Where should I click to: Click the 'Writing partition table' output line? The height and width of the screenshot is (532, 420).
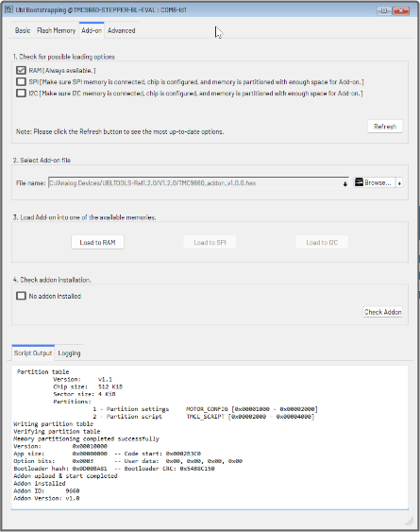(53, 423)
